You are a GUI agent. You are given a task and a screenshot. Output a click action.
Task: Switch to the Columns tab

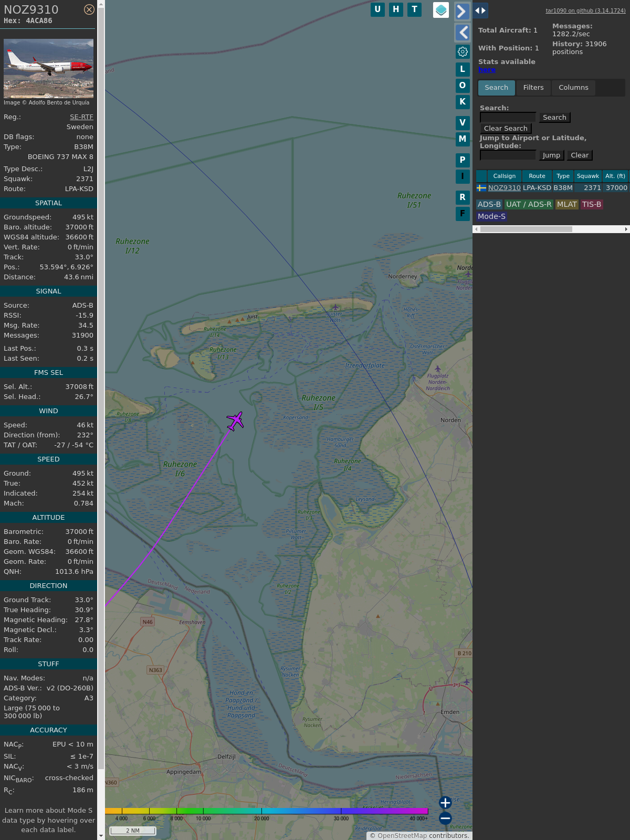click(573, 88)
